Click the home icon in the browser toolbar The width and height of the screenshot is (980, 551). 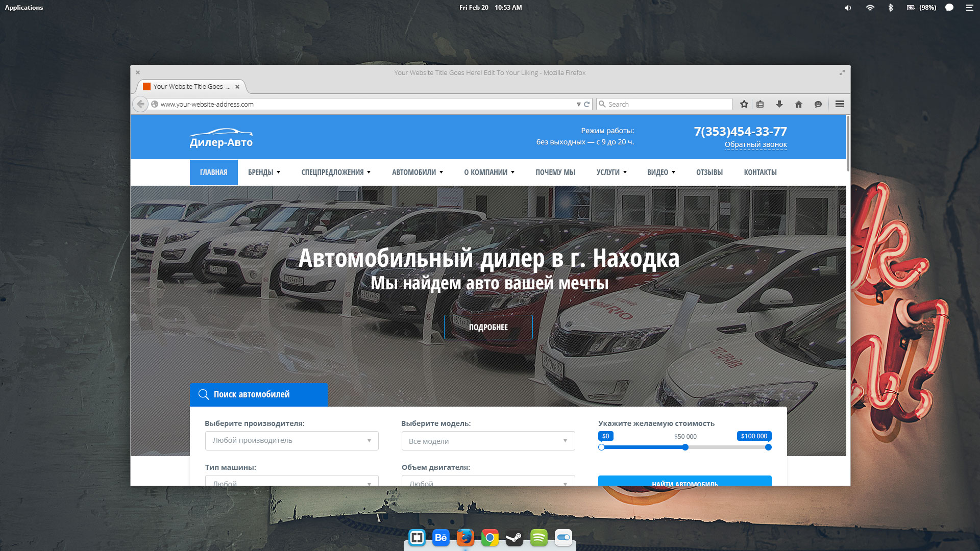[x=799, y=104]
